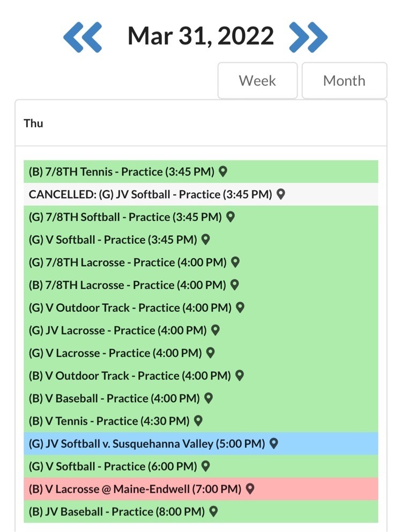
Task: Open the map pin on cancelled JV Softball practice
Action: tap(280, 194)
